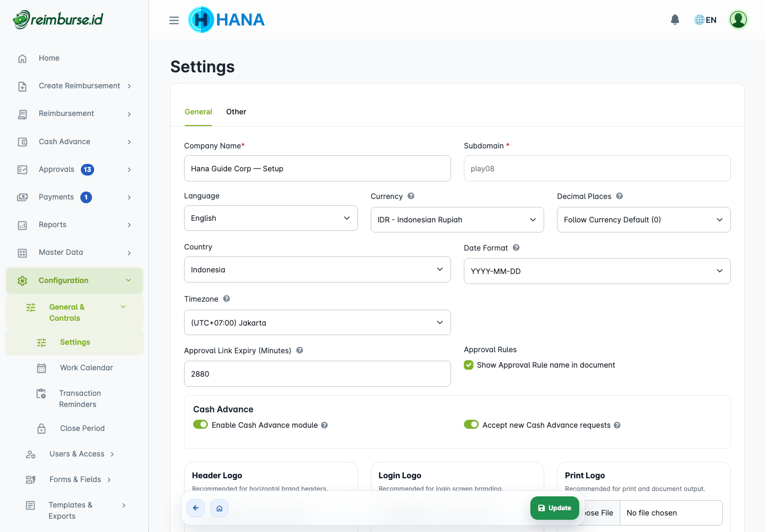
Task: Open the user profile avatar
Action: (x=738, y=20)
